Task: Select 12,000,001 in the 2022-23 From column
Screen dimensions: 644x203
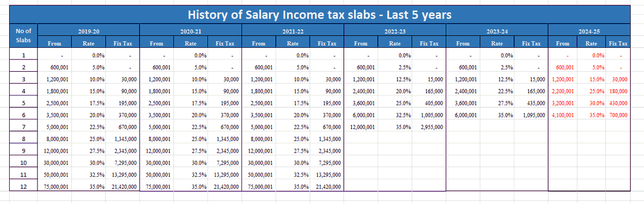Action: point(362,127)
